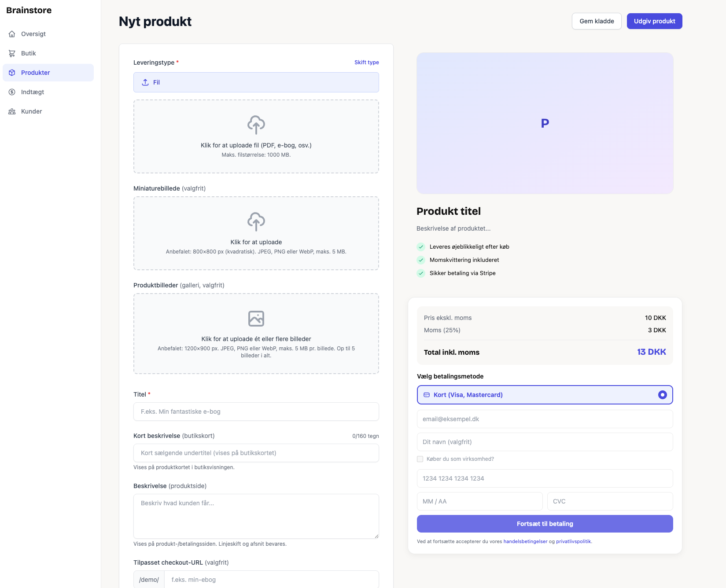Screen dimensions: 726x588
Task: Open Indtægt in the sidebar menu
Action: [x=48, y=92]
